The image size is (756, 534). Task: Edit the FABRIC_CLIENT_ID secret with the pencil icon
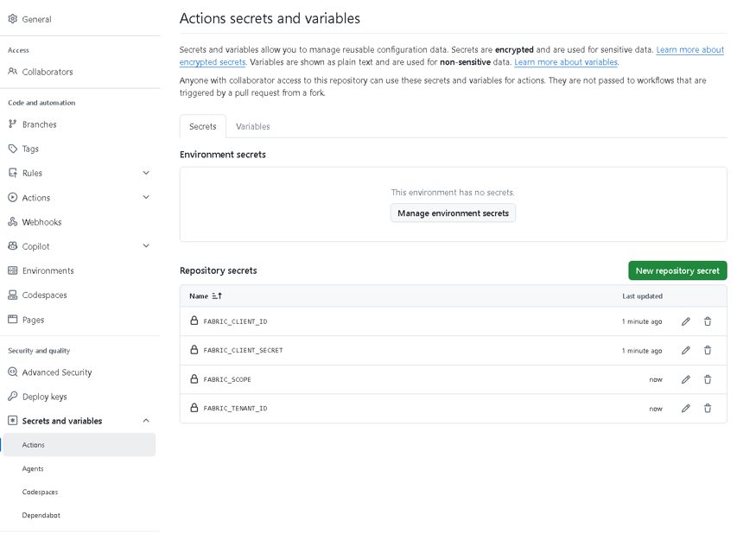(686, 321)
